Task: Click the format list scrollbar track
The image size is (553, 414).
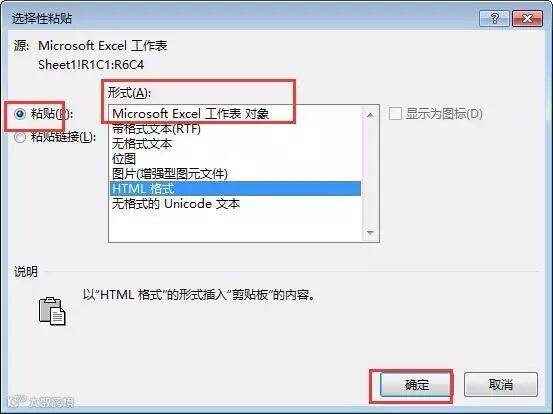Action: pos(370,175)
